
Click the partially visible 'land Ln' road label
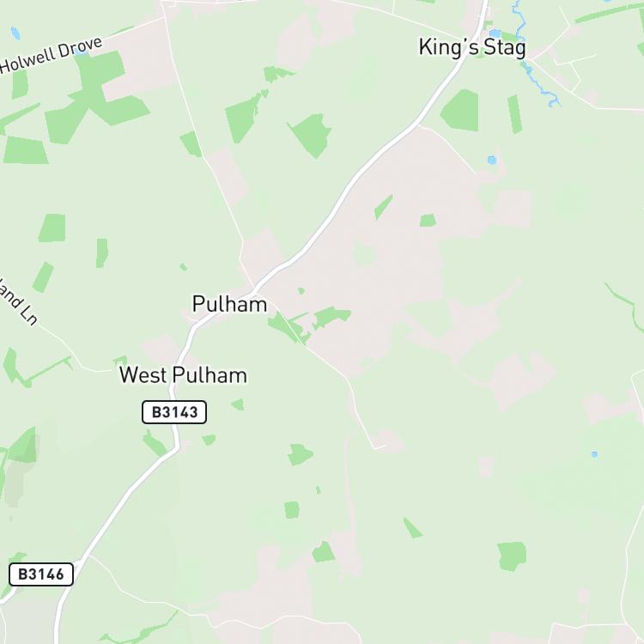tap(18, 302)
